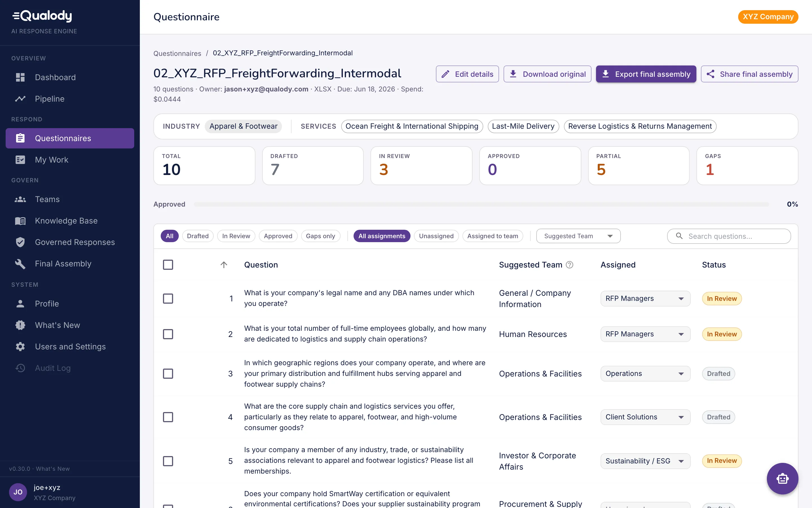812x508 pixels.
Task: Check the box for question 1
Action: (x=168, y=298)
